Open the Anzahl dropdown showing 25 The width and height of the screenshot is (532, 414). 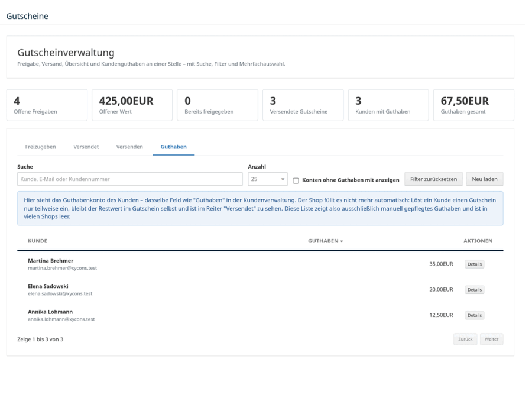click(x=268, y=179)
